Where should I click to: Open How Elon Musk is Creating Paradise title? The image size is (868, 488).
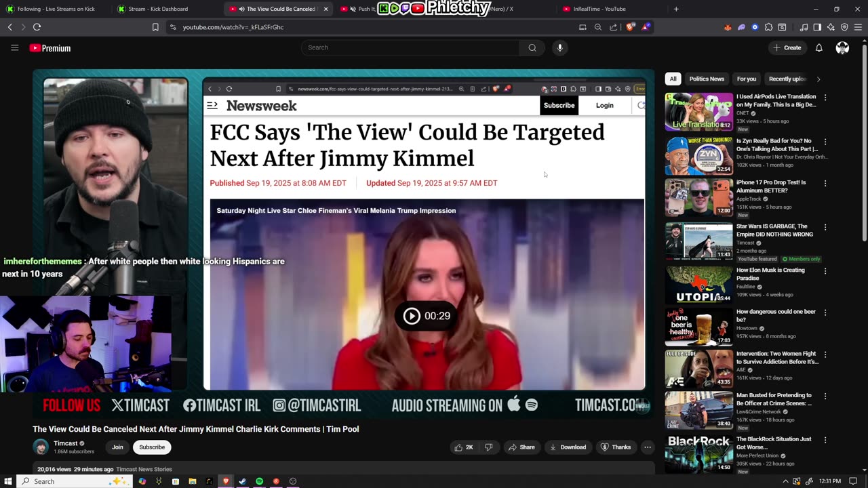(770, 274)
